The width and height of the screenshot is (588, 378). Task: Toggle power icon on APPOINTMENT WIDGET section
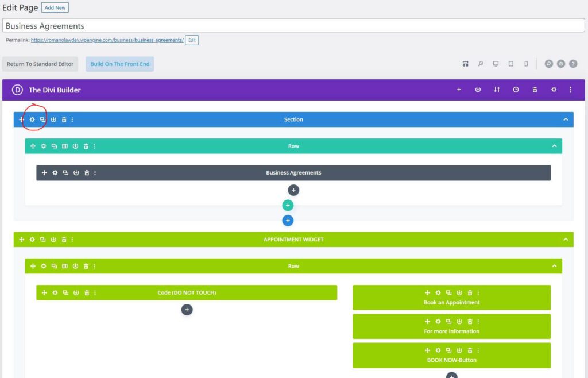(x=53, y=240)
